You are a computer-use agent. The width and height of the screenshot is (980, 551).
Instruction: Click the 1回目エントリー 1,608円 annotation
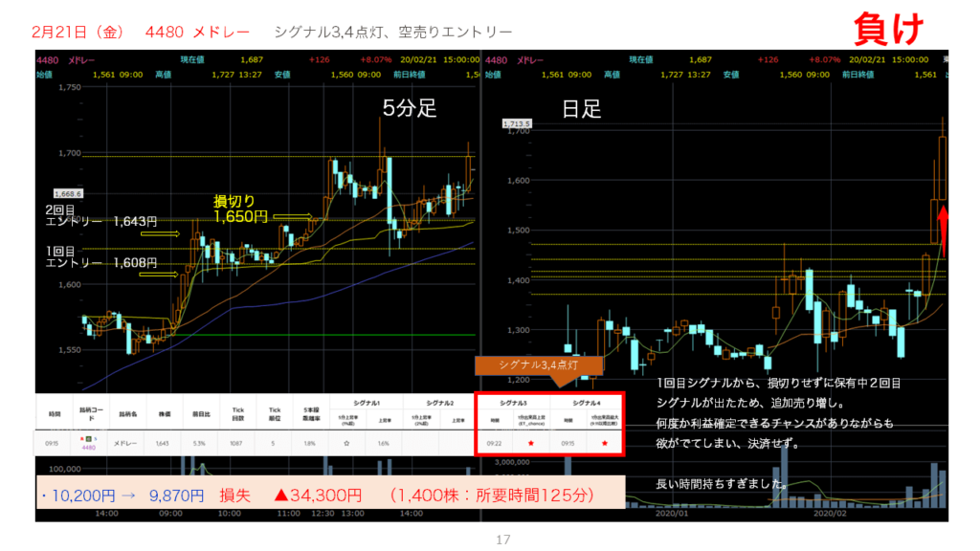pos(100,256)
